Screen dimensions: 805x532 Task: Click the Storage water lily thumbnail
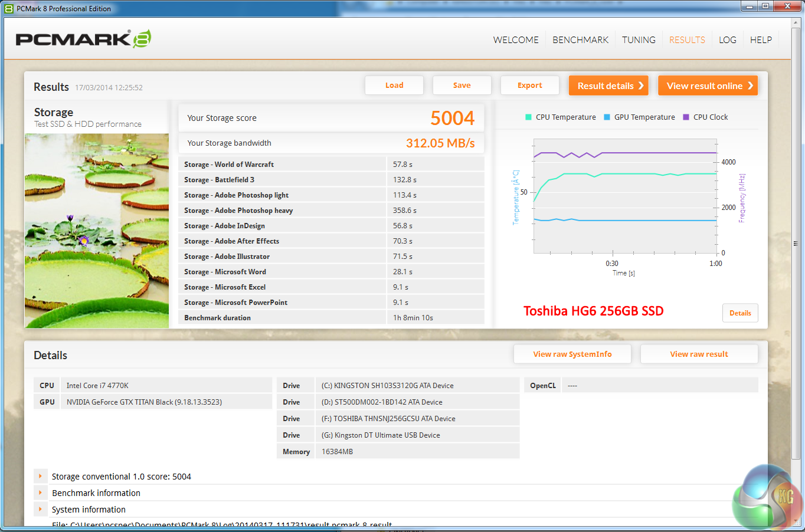[97, 231]
